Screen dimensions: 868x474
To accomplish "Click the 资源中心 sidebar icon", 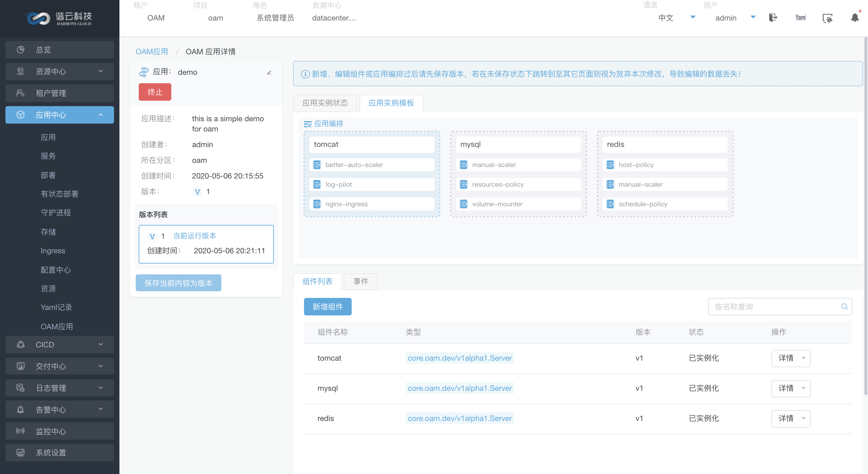I will [20, 71].
